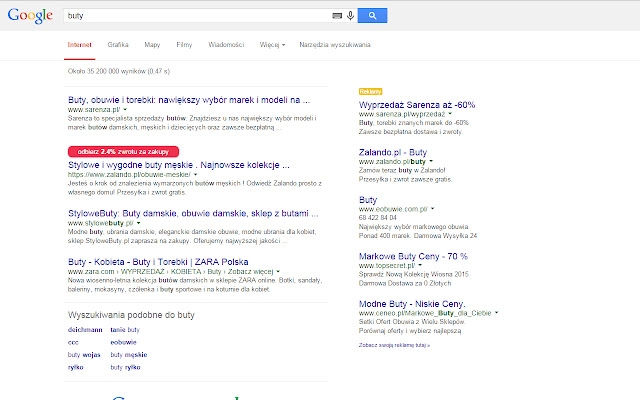The image size is (640, 400).
Task: Switch to the Mapy tab
Action: point(152,45)
